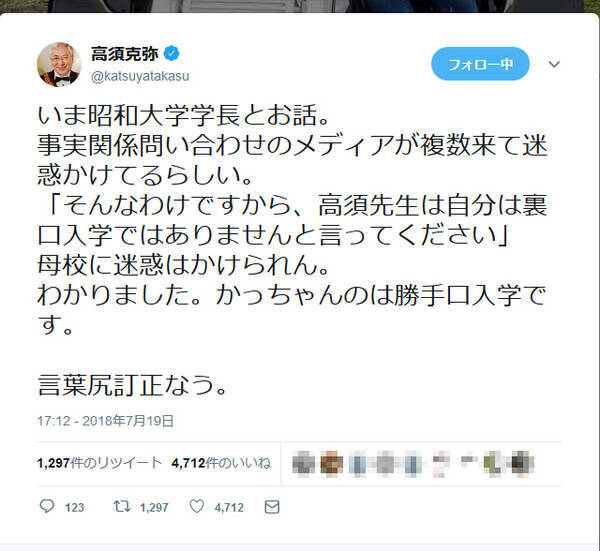The height and width of the screenshot is (551, 600).
Task: Send tweet via envelope message icon
Action: pos(272,507)
